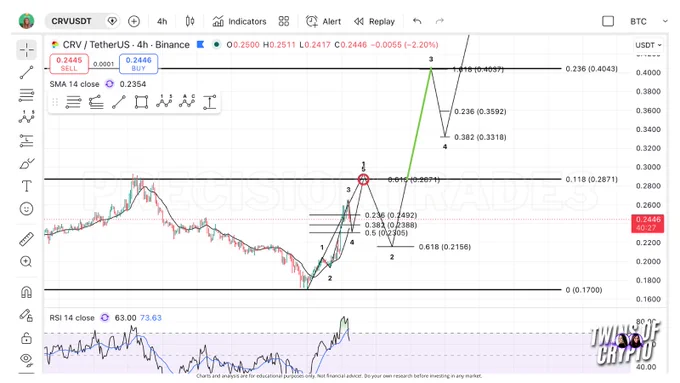Click the 0.618 (0.2156) retracement label
Screen dimensions: 680x383
click(445, 247)
